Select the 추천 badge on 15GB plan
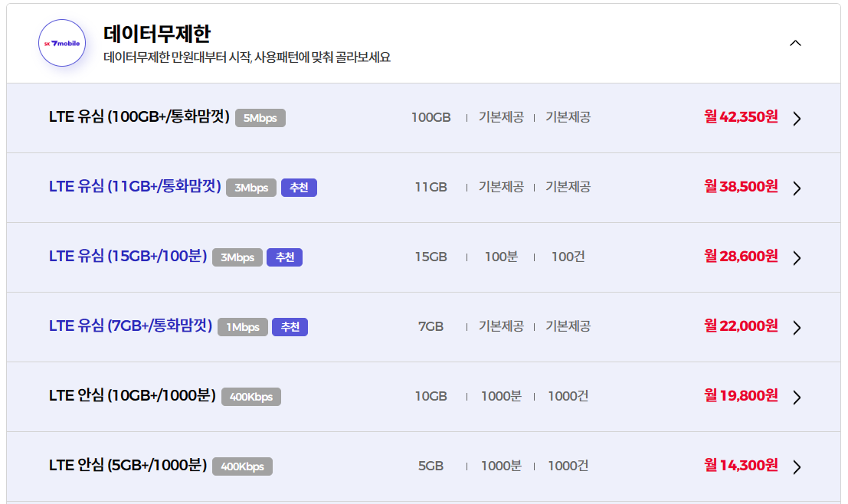 [284, 257]
